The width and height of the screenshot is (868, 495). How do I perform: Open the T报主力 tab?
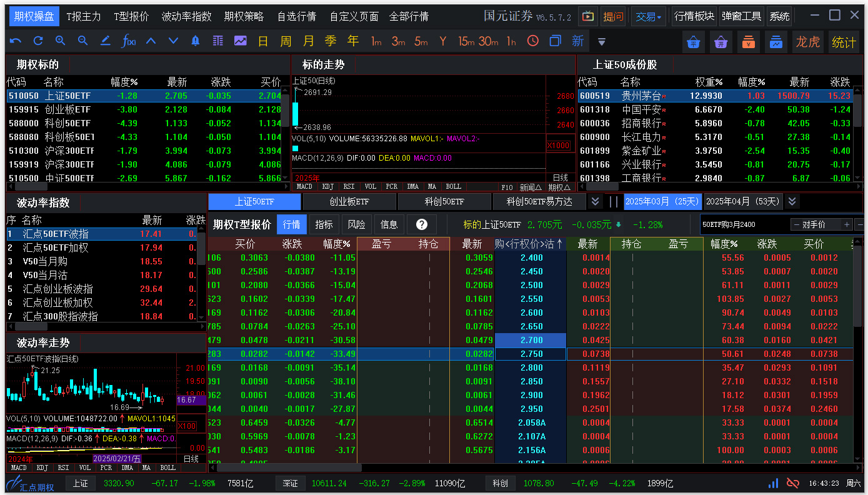point(84,16)
